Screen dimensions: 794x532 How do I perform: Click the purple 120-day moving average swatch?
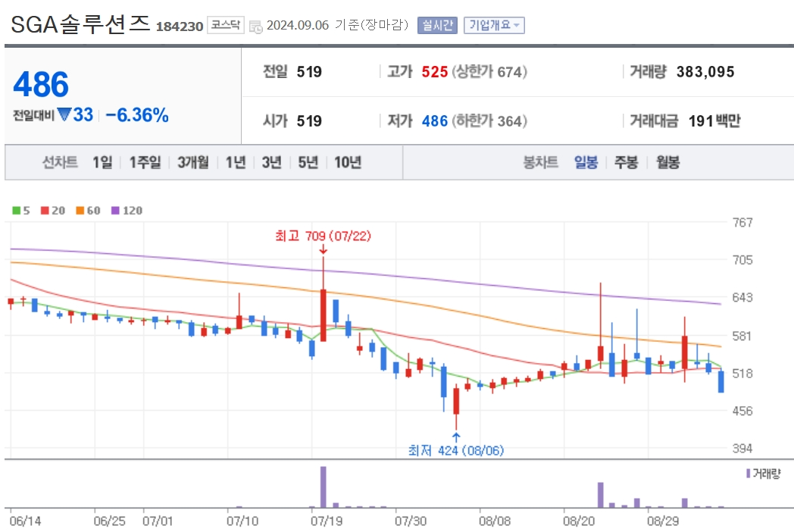(115, 210)
